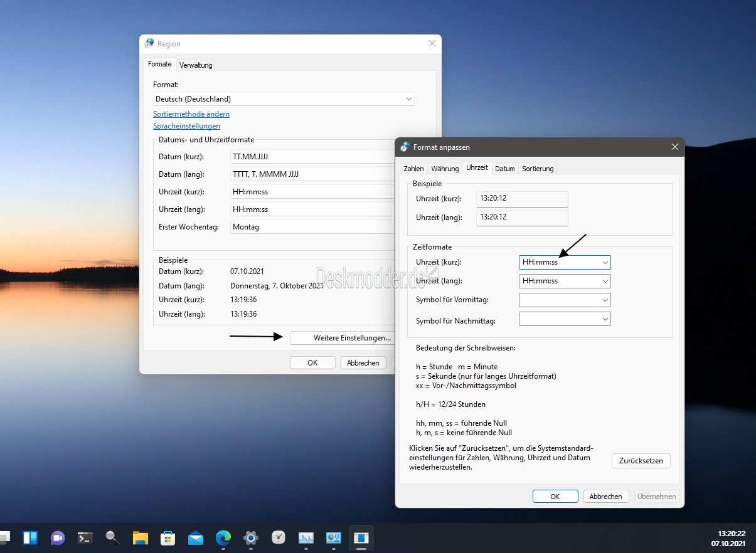Open the performance monitor graph taskbar icon
The height and width of the screenshot is (553, 756).
point(306,537)
